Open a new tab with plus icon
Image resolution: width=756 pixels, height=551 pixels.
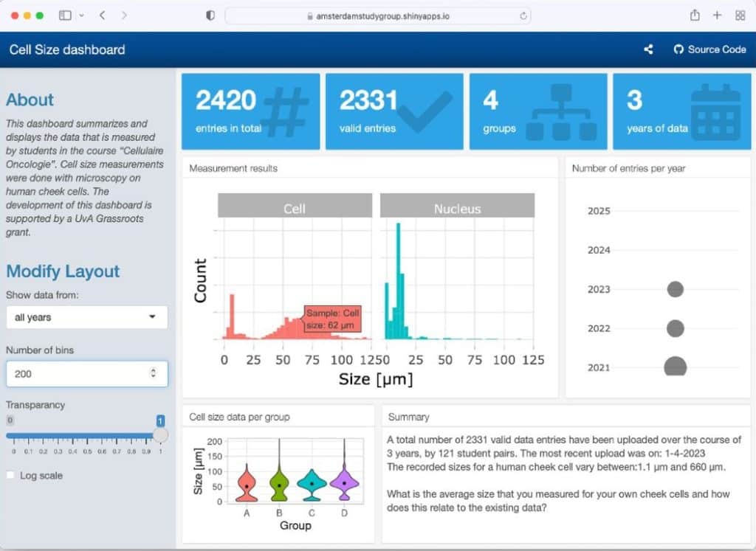click(x=717, y=15)
